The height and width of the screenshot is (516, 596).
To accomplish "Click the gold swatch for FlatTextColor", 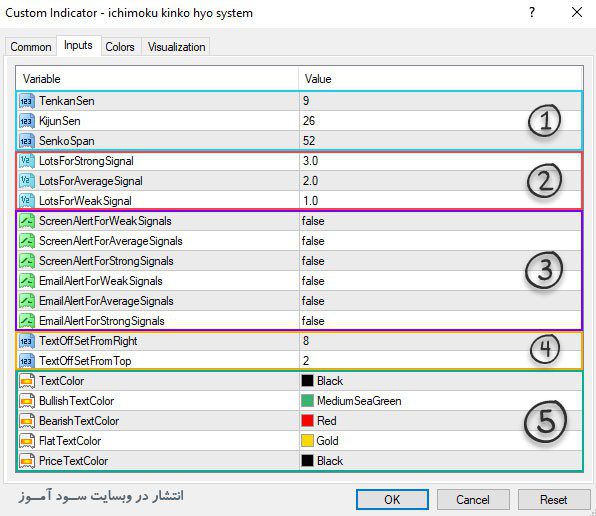I will coord(307,441).
